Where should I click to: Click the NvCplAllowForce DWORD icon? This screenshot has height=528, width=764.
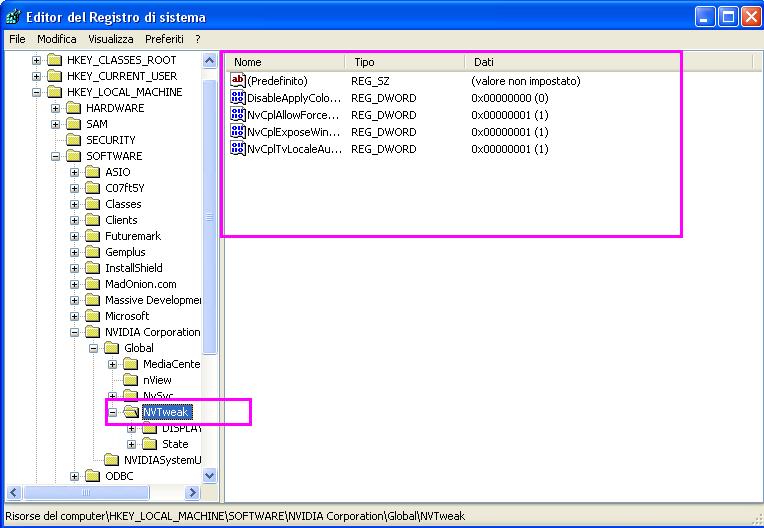[238, 114]
